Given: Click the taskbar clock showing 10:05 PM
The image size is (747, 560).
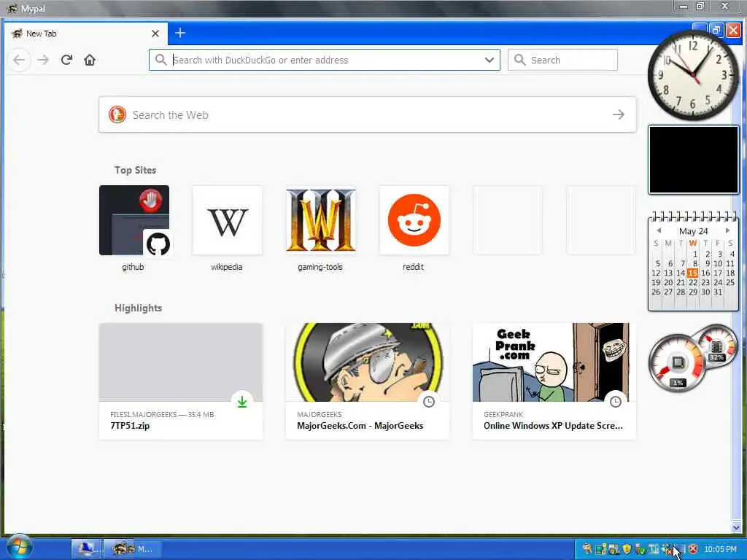Looking at the screenshot, I should (x=720, y=549).
